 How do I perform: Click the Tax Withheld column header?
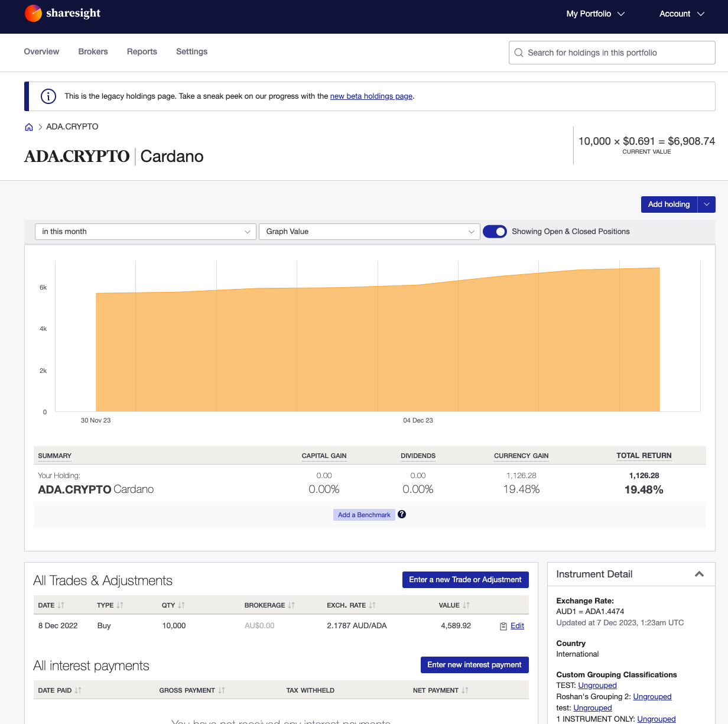tap(310, 690)
